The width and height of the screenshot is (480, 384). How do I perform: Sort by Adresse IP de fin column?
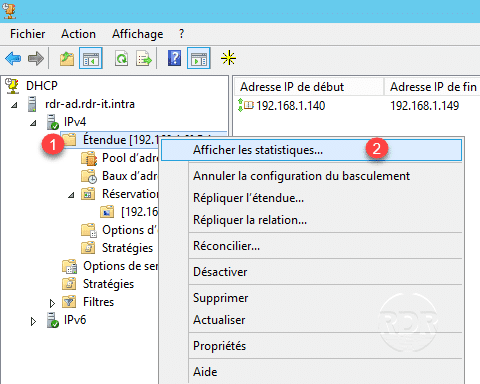(x=432, y=87)
